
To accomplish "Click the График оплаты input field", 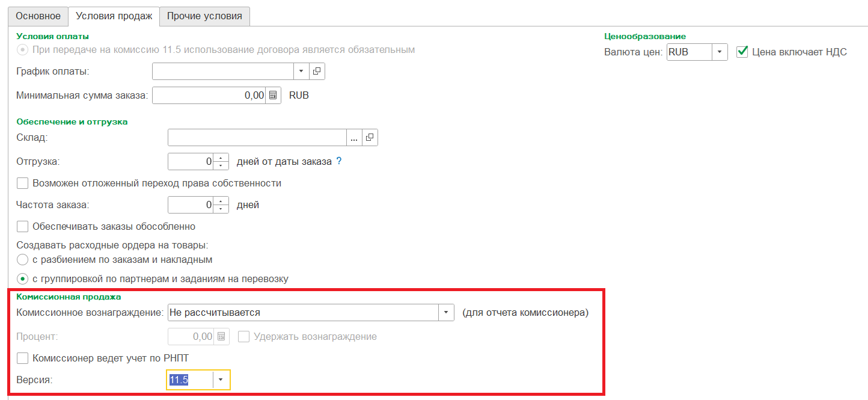I will (224, 71).
